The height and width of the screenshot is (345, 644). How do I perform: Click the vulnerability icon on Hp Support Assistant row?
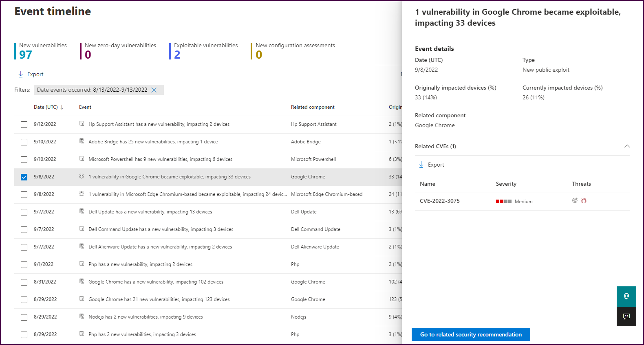coord(82,124)
